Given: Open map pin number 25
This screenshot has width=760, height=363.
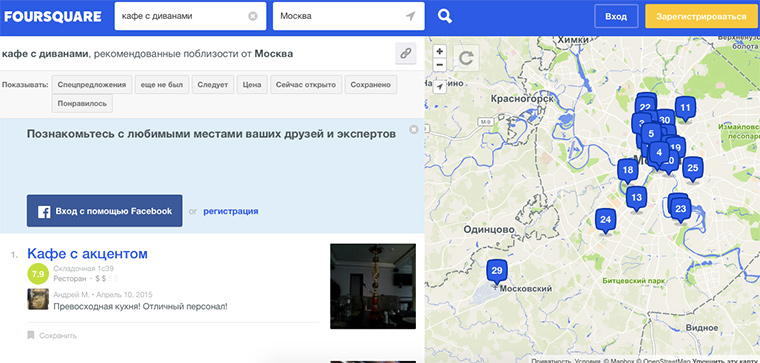Looking at the screenshot, I should (693, 170).
